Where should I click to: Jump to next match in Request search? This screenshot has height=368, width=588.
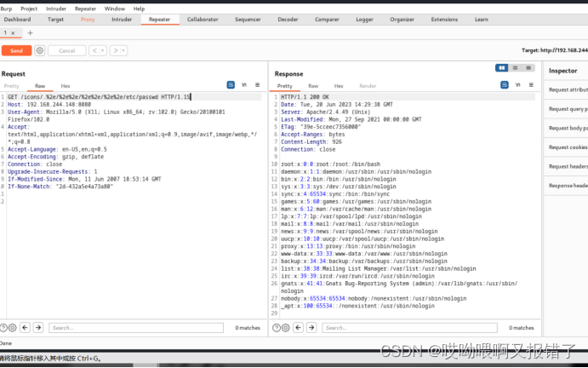(38, 328)
